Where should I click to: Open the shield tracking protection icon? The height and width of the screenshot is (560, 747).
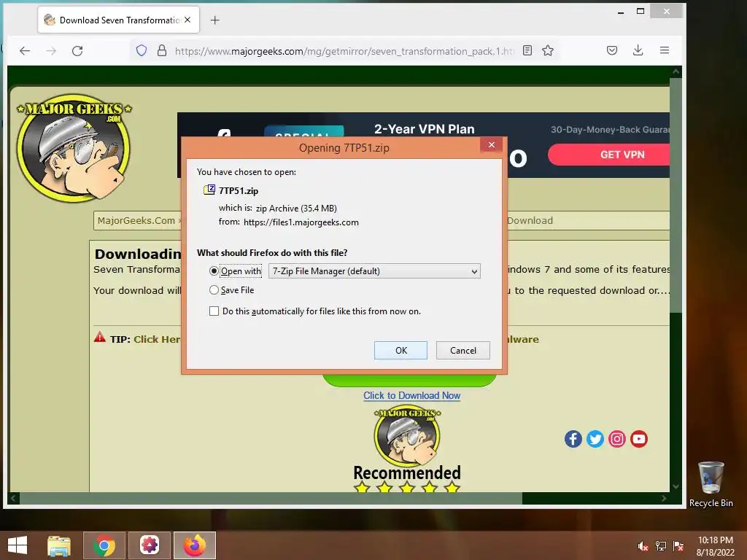pyautogui.click(x=142, y=50)
